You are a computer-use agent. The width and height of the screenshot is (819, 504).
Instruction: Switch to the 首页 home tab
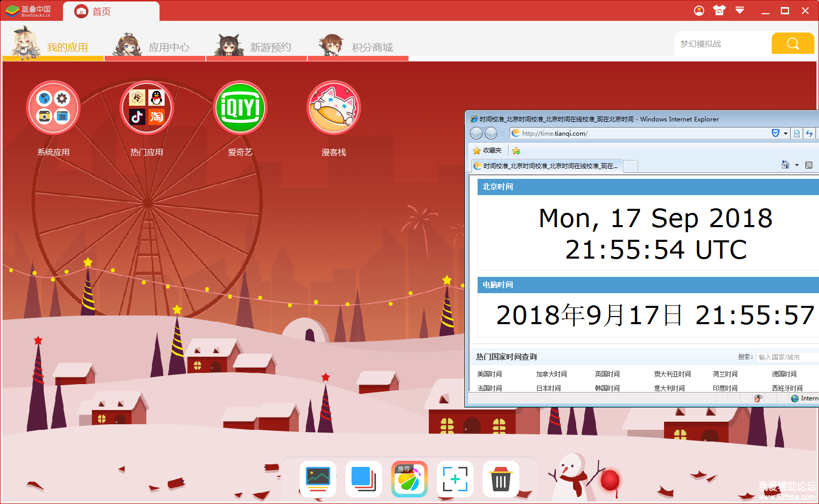coord(111,11)
